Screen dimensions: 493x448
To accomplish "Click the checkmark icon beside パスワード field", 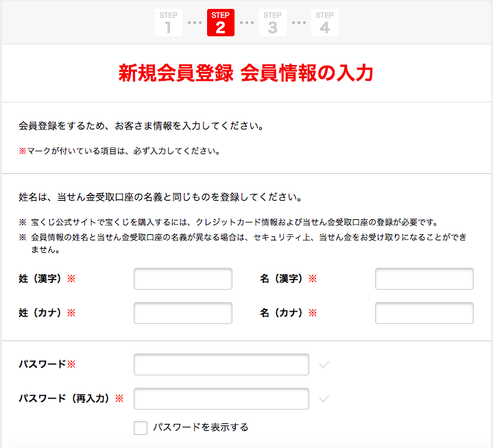I will tap(324, 364).
